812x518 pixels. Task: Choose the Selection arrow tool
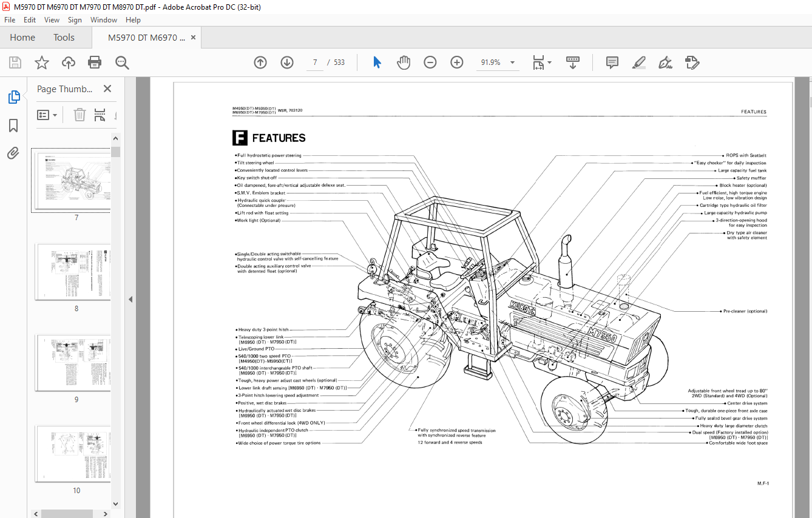tap(377, 62)
